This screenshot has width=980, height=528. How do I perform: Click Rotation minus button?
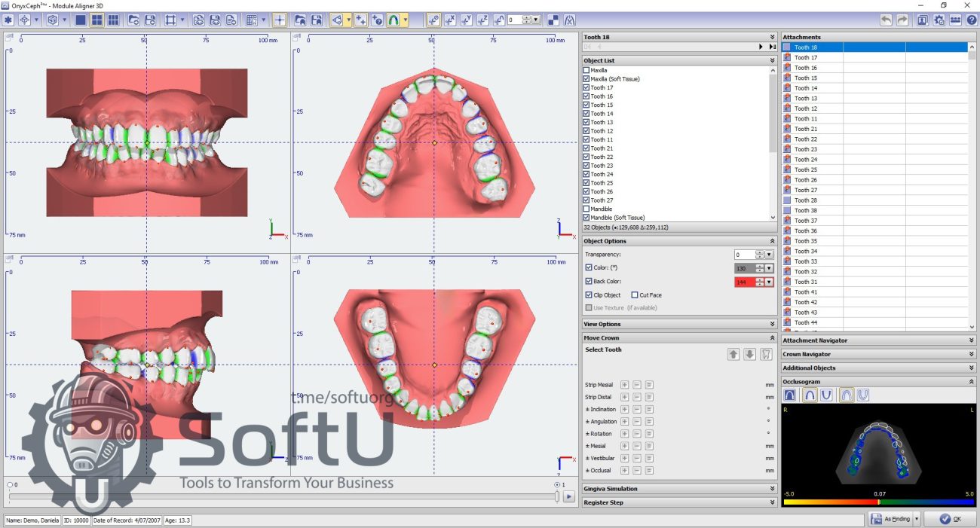point(636,434)
